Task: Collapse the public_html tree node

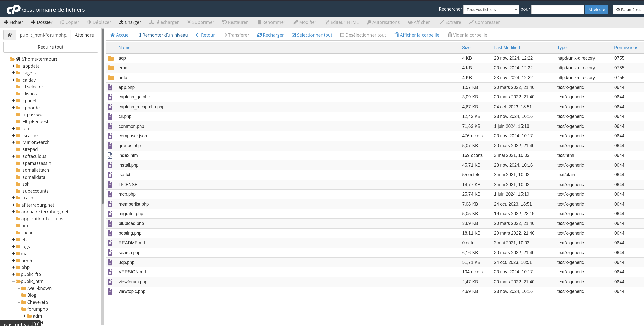Action: pyautogui.click(x=13, y=281)
